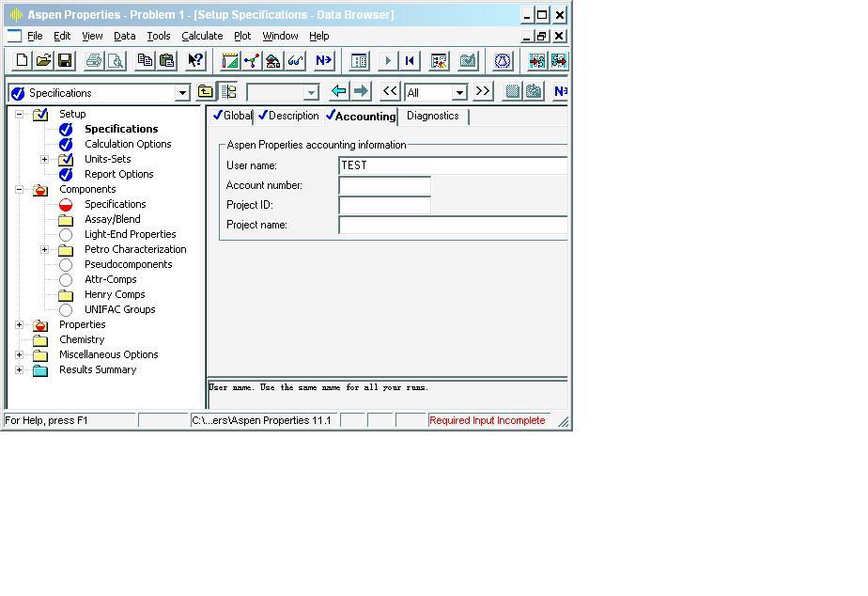Click the blue N> Next button beside the eyeglasses

[324, 60]
